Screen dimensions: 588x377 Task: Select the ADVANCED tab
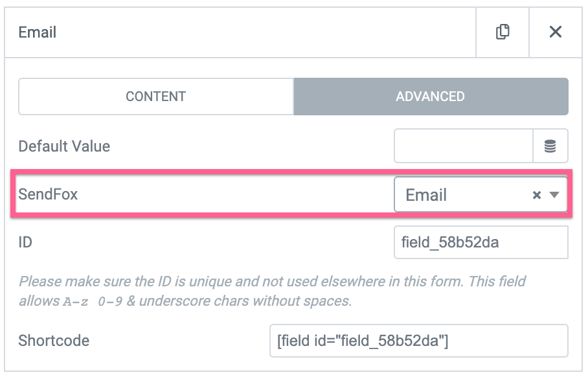[431, 96]
